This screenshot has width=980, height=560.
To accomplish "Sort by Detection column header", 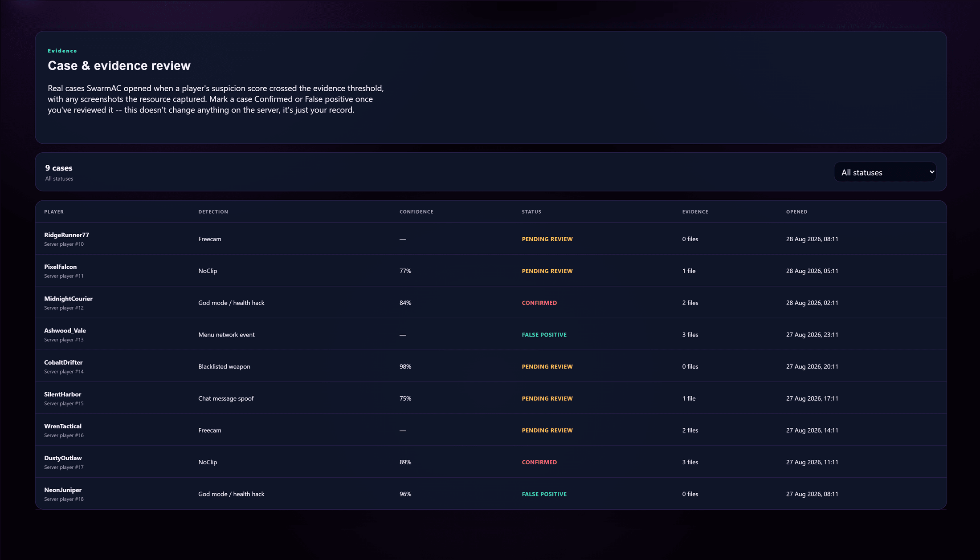I will click(x=213, y=212).
